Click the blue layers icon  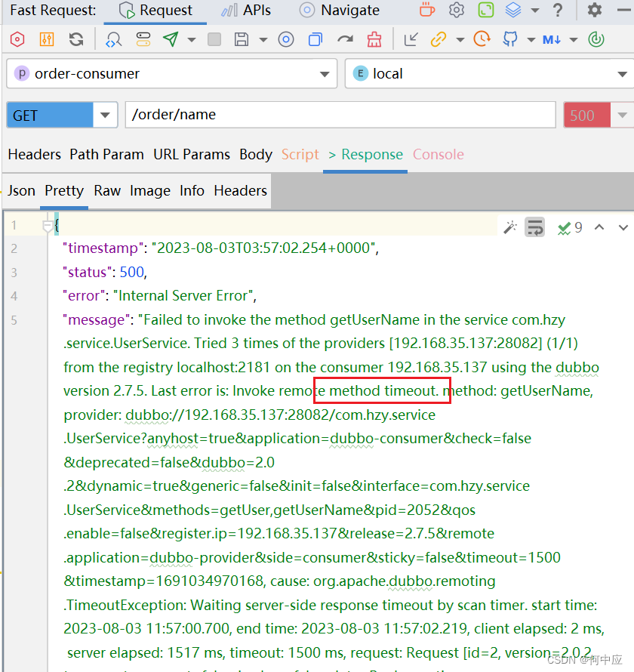[513, 10]
